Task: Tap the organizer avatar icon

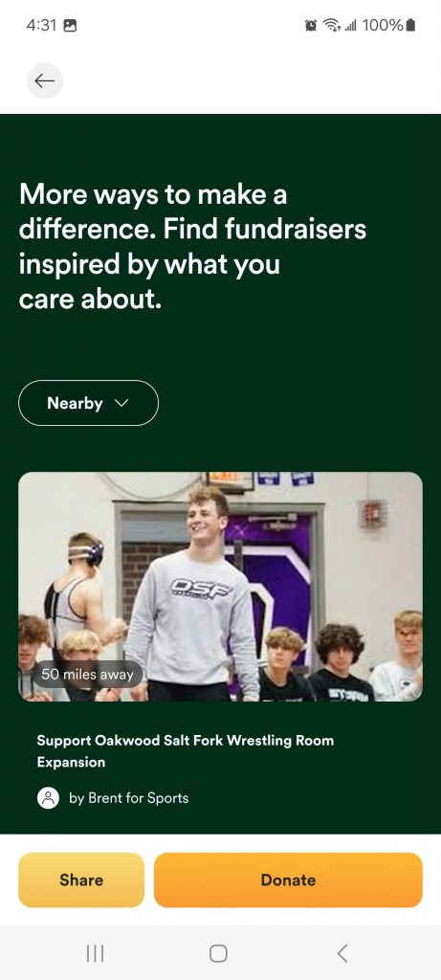Action: pyautogui.click(x=48, y=798)
